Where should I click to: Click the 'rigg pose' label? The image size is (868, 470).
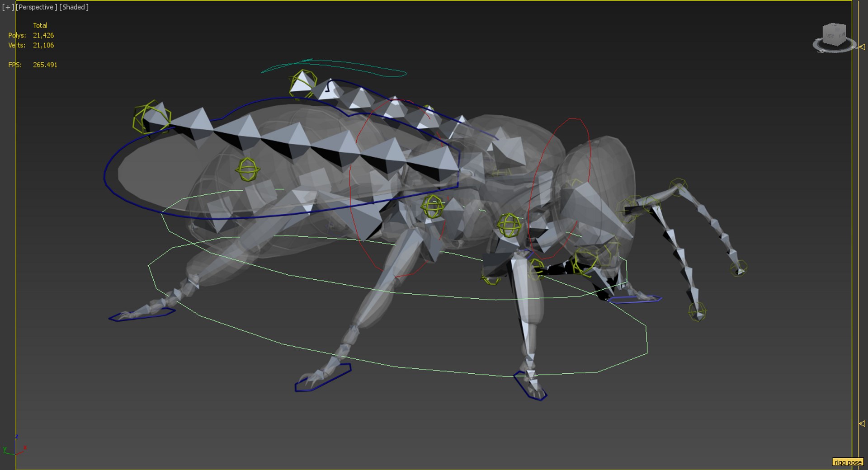click(848, 462)
